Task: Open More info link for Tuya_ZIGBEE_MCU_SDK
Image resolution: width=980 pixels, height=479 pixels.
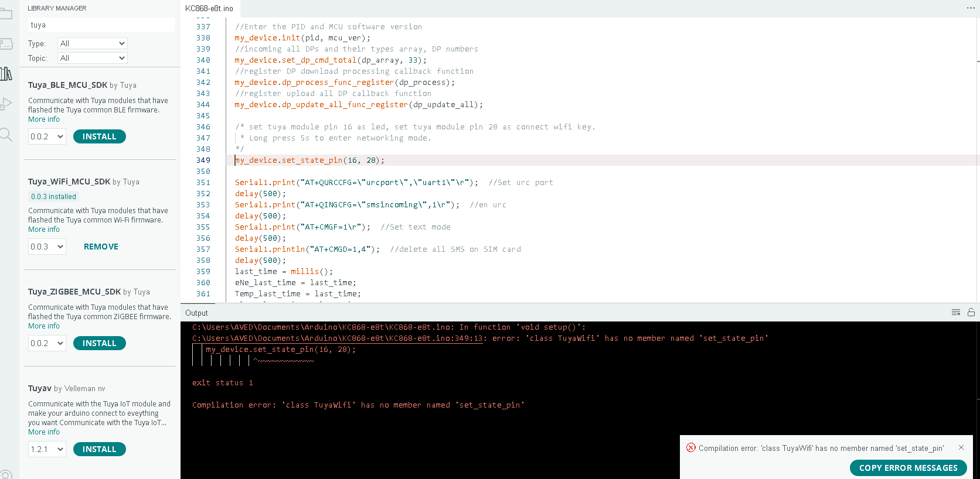Action: click(44, 326)
